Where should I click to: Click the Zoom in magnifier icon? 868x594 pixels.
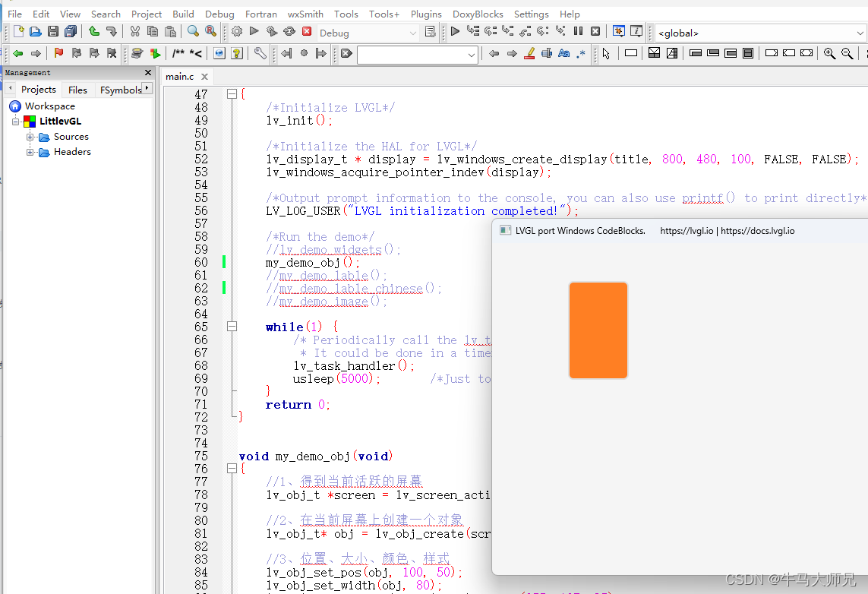point(829,53)
